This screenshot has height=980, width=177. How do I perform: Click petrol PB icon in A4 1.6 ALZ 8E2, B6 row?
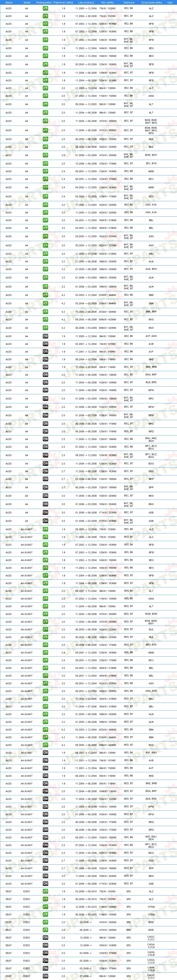tap(45, 8)
